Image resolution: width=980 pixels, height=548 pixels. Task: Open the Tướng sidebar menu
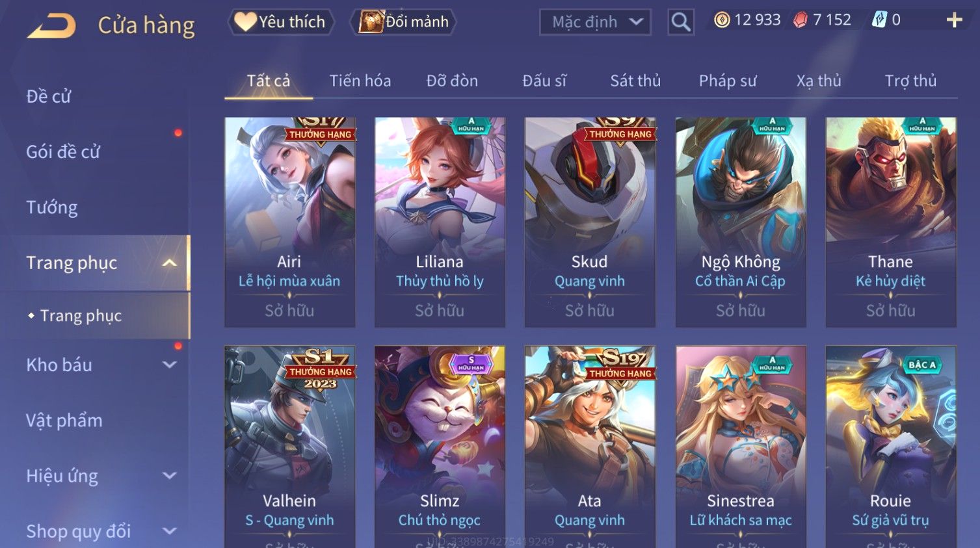click(x=52, y=207)
